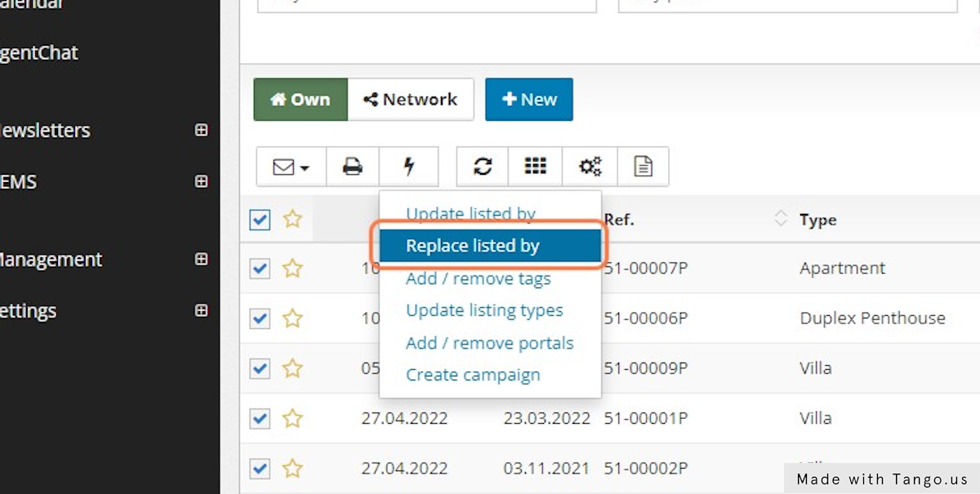Viewport: 980px width, 494px height.
Task: Click the document report icon
Action: 644,167
